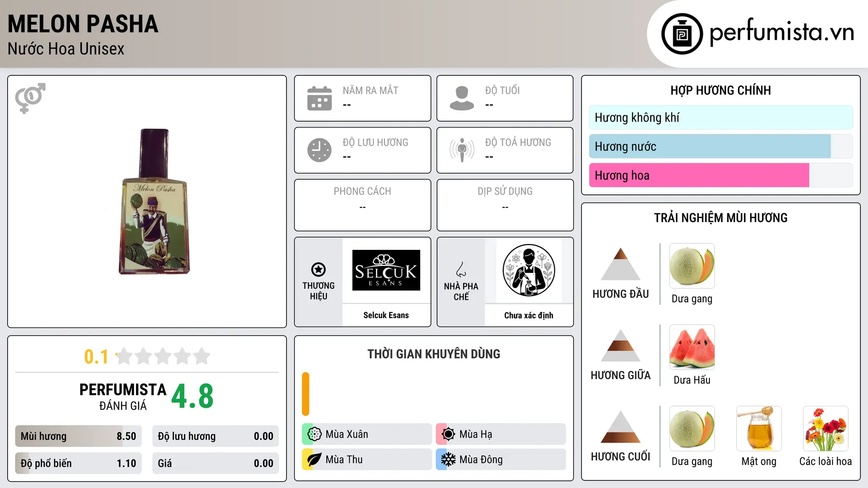Click the HƯƠNG GIỮA label

(x=620, y=375)
